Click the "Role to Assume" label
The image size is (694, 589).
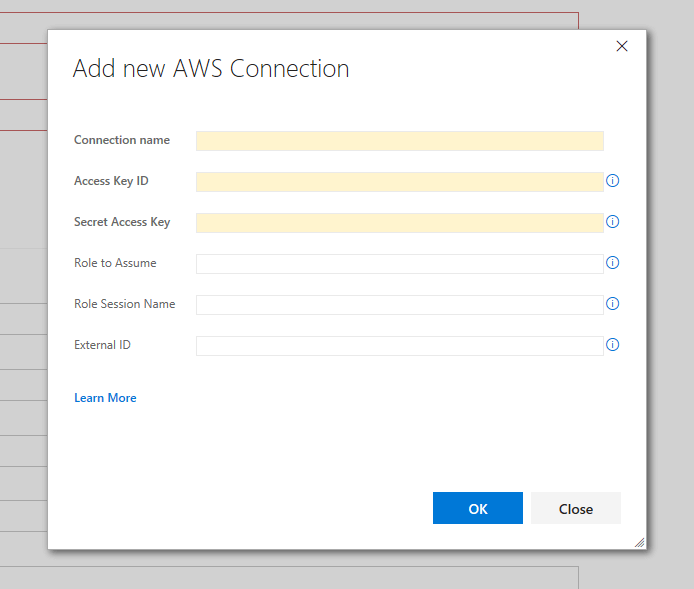pos(115,263)
